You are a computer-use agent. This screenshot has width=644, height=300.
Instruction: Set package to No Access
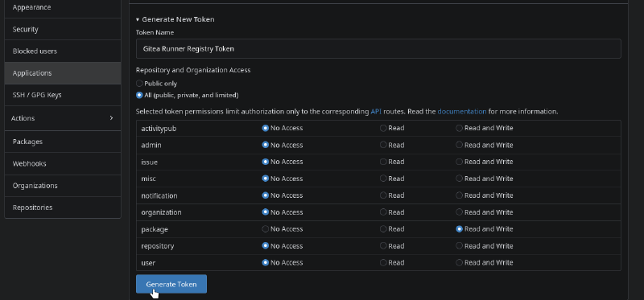[266, 229]
